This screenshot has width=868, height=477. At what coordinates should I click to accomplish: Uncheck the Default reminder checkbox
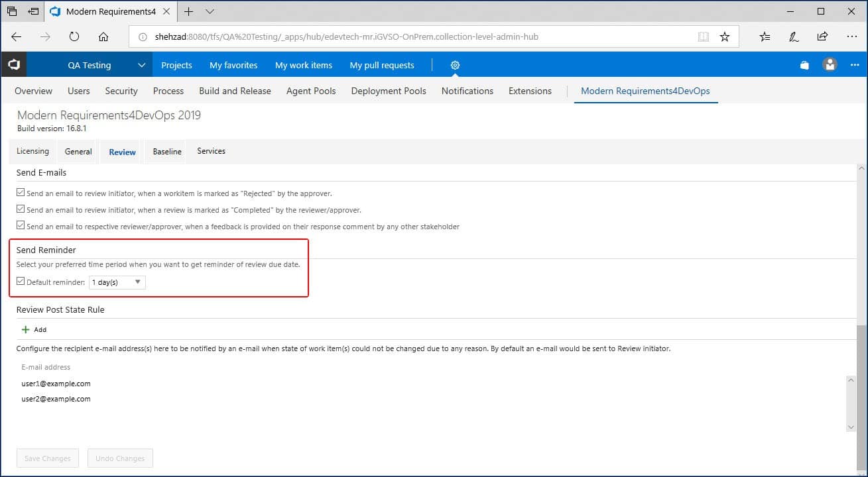[x=21, y=282]
